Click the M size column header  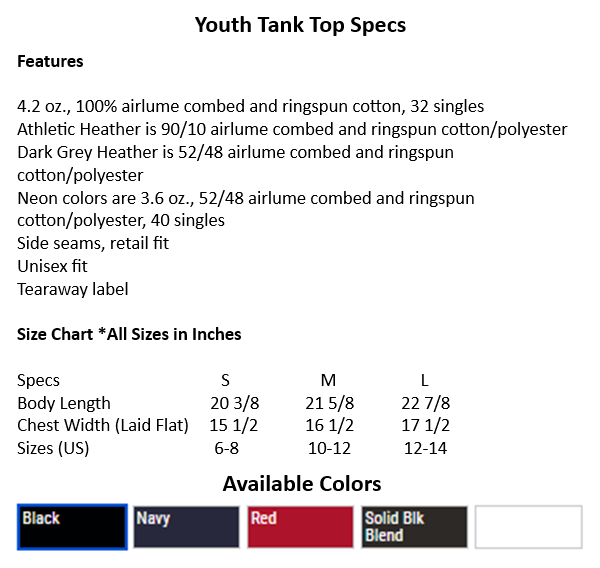[x=327, y=380]
